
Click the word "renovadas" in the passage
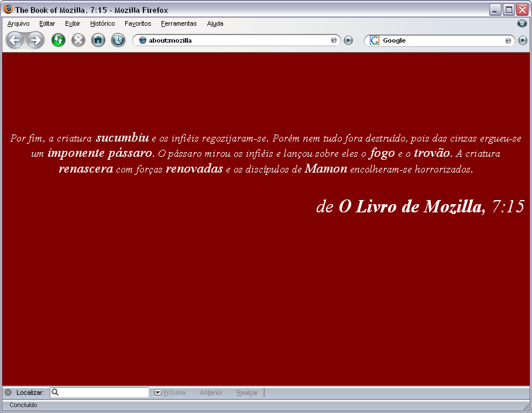pos(194,168)
